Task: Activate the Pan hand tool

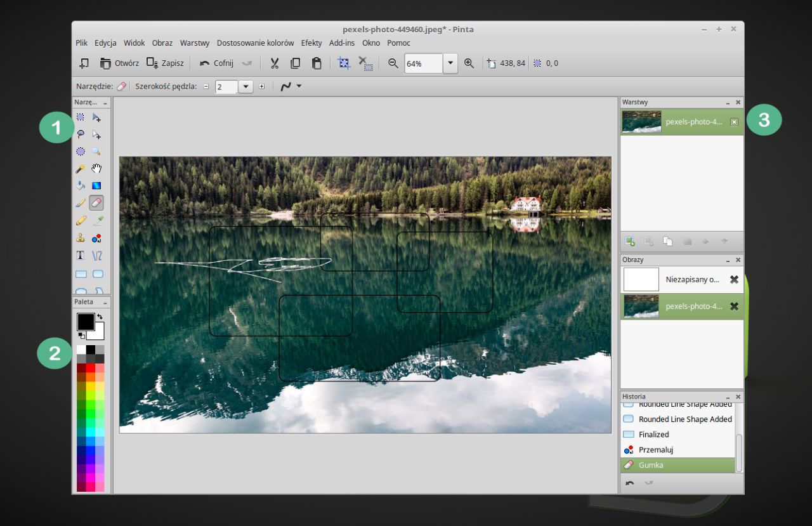Action: click(x=96, y=169)
